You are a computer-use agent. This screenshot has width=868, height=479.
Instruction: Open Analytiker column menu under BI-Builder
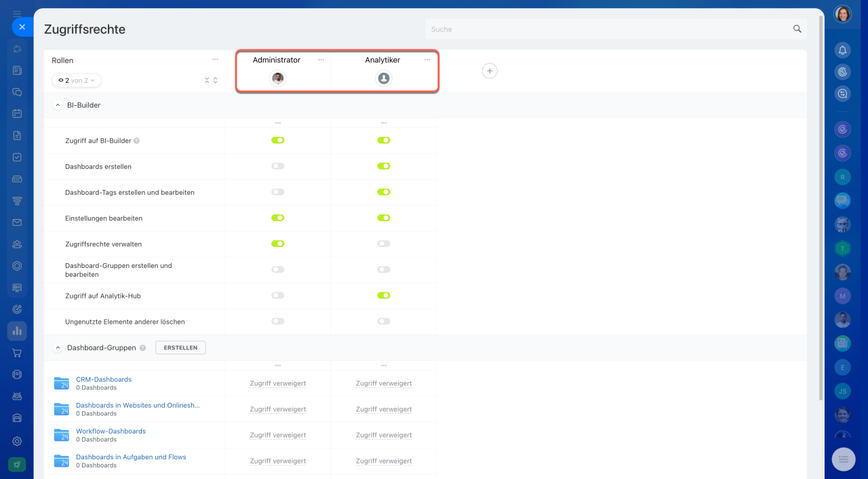384,123
